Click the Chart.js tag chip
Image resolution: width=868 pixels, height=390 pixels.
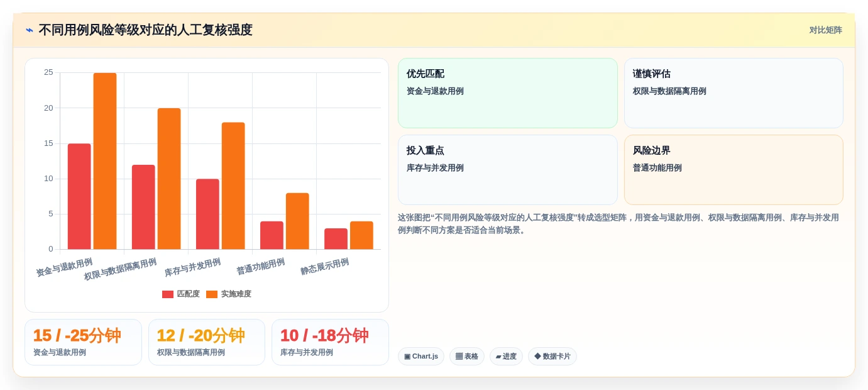421,357
